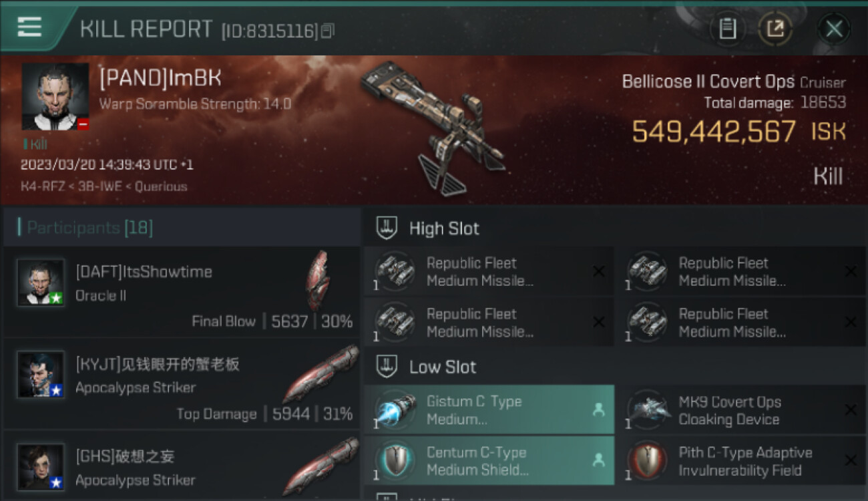This screenshot has height=501, width=868.
Task: Copy the kill report ID icon
Action: (x=328, y=31)
